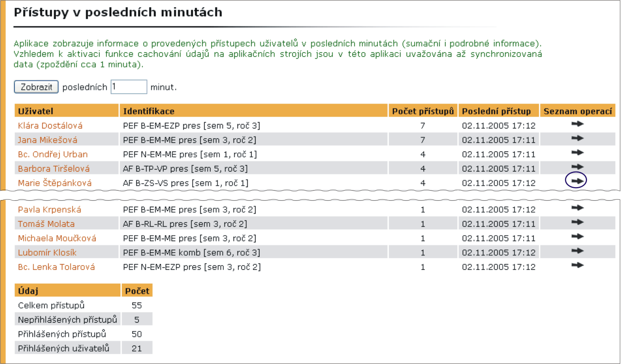Viewport: 625px width, 364px height.
Task: Click the Nepřihlášených přístupů row label
Action: pyautogui.click(x=67, y=320)
